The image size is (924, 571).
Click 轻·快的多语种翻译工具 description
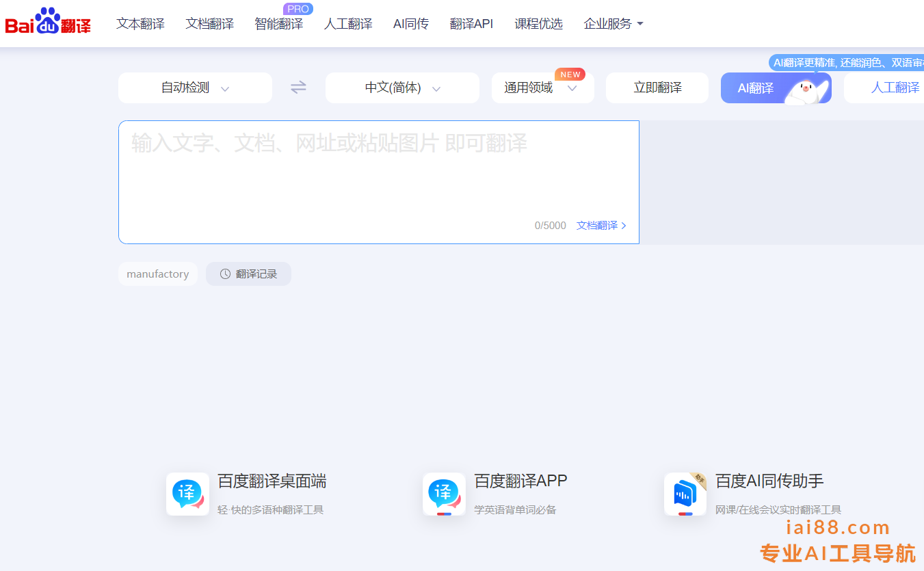click(x=270, y=510)
